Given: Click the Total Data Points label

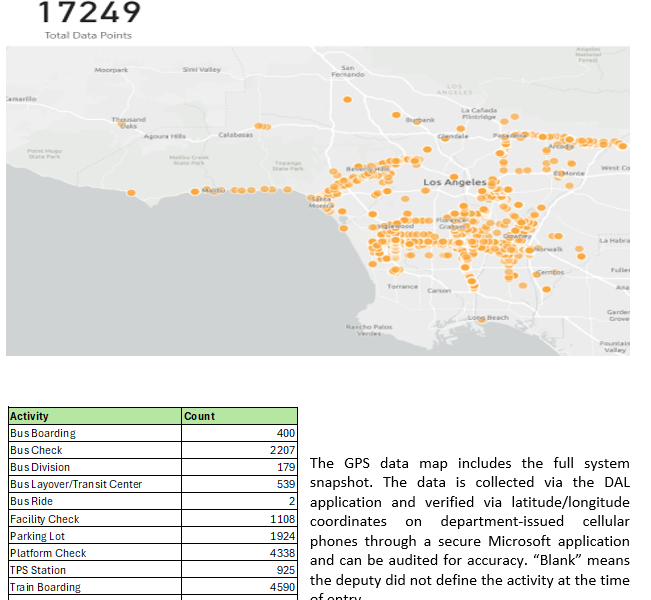Looking at the screenshot, I should click(x=88, y=36).
